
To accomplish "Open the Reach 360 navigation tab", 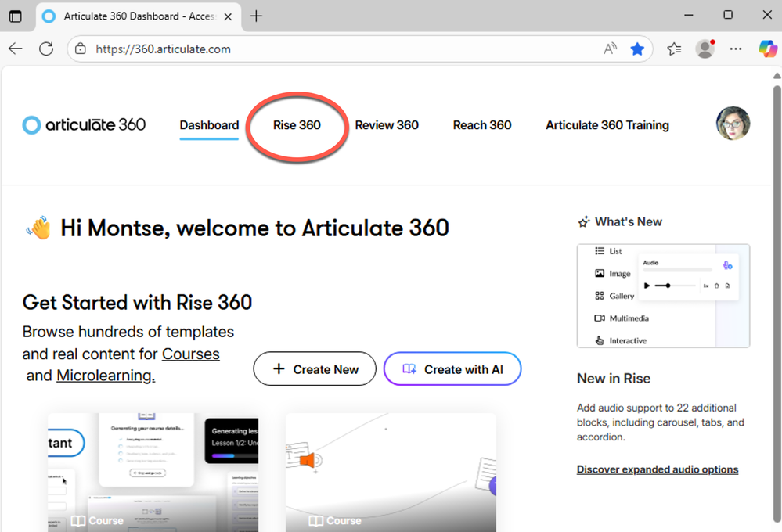I will [x=481, y=125].
